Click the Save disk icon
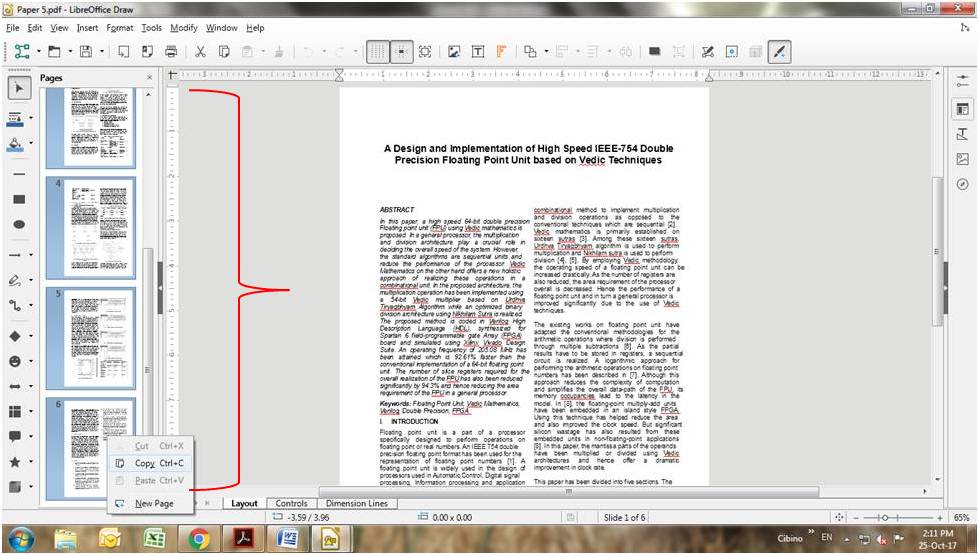Screen dimensions: 979x555 pyautogui.click(x=86, y=52)
